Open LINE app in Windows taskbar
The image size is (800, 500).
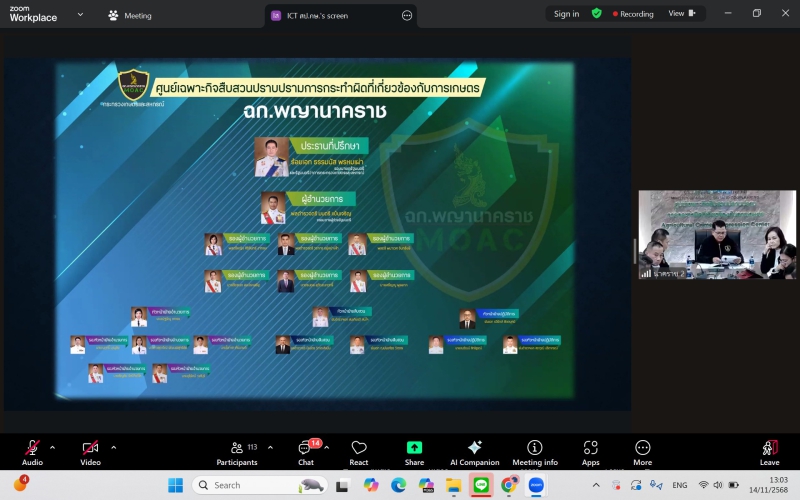pyautogui.click(x=481, y=485)
